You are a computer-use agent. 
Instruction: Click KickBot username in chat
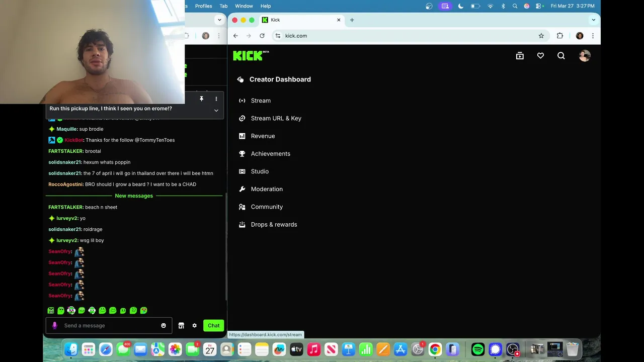coord(73,140)
